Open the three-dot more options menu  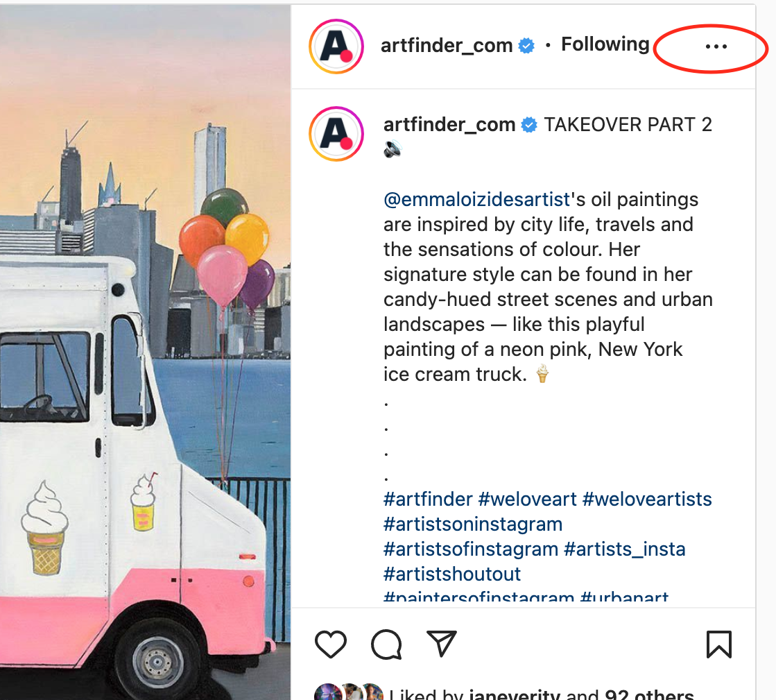716,46
